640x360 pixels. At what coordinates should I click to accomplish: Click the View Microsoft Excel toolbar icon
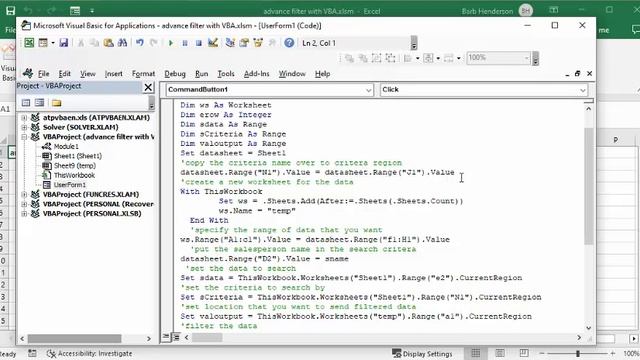pos(29,42)
